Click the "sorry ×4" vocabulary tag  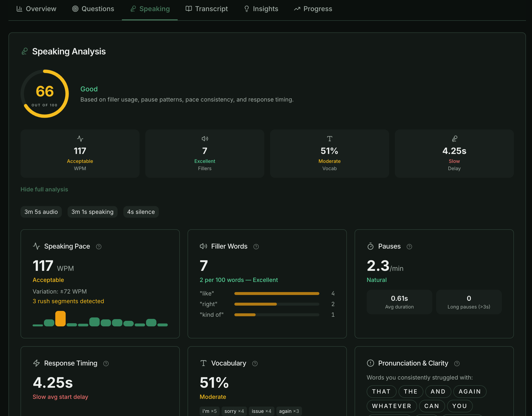(x=234, y=411)
